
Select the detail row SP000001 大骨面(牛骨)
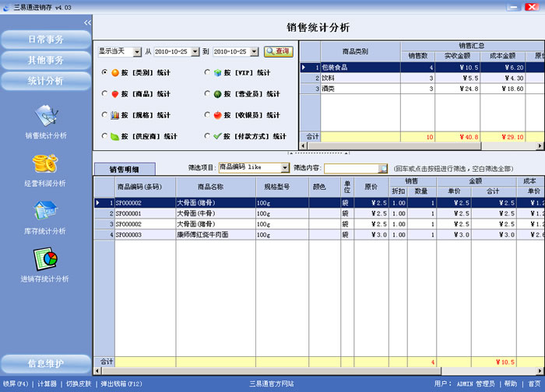coord(319,214)
